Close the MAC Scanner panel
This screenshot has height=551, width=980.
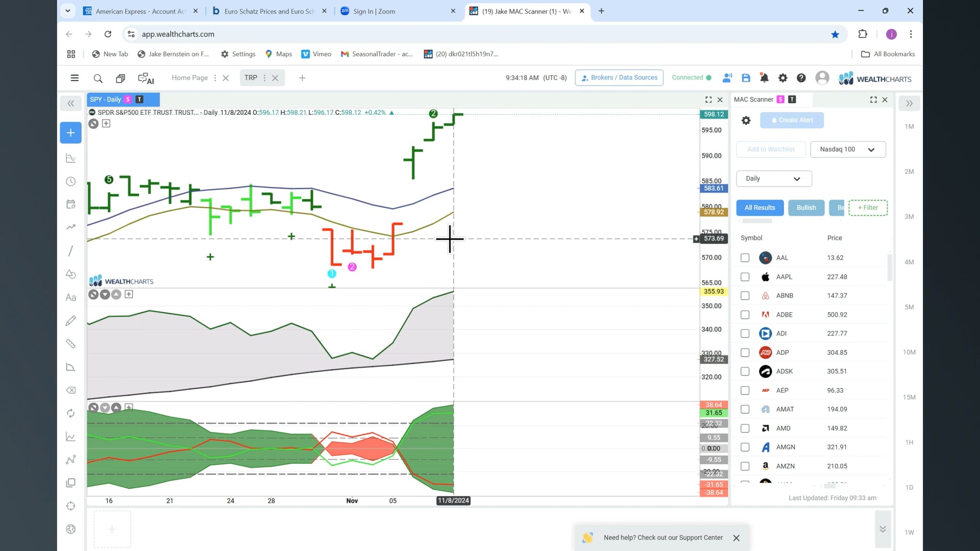[885, 99]
